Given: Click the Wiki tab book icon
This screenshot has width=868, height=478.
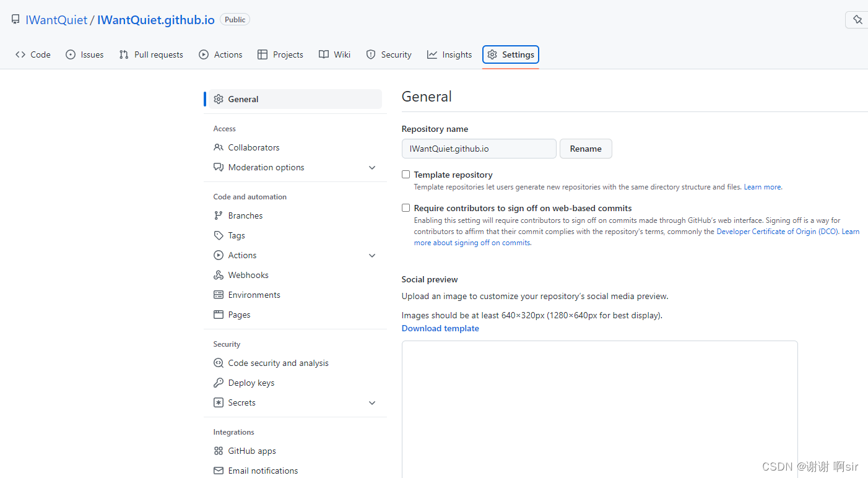Looking at the screenshot, I should point(324,54).
